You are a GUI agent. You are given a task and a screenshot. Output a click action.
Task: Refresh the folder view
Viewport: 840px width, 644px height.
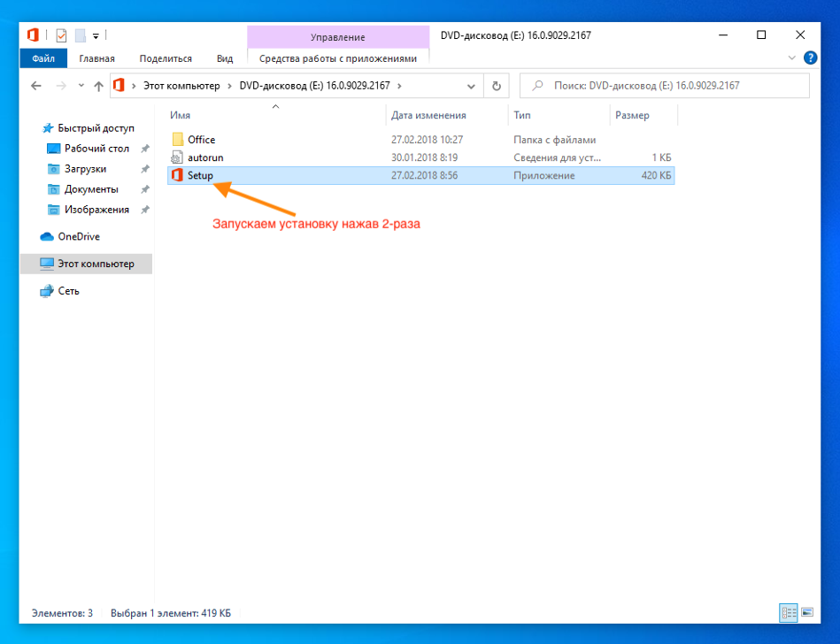497,86
